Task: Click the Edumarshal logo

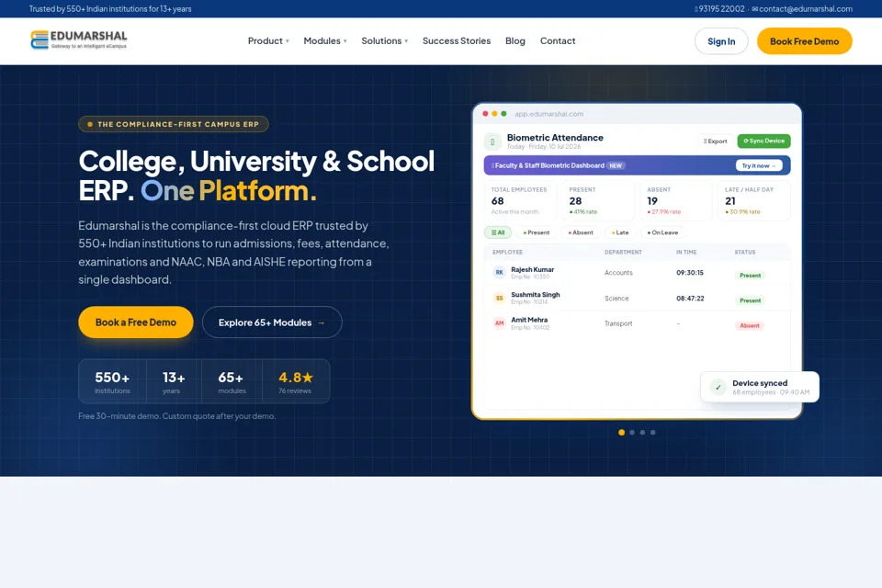Action: click(x=79, y=40)
